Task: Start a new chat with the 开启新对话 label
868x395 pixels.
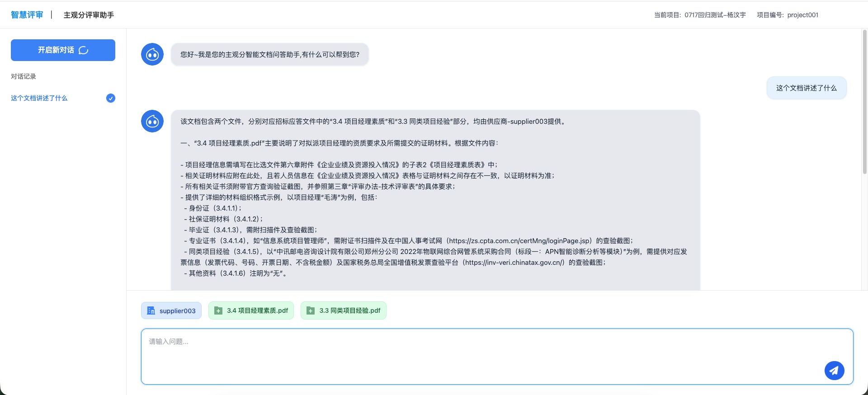Action: (x=56, y=50)
